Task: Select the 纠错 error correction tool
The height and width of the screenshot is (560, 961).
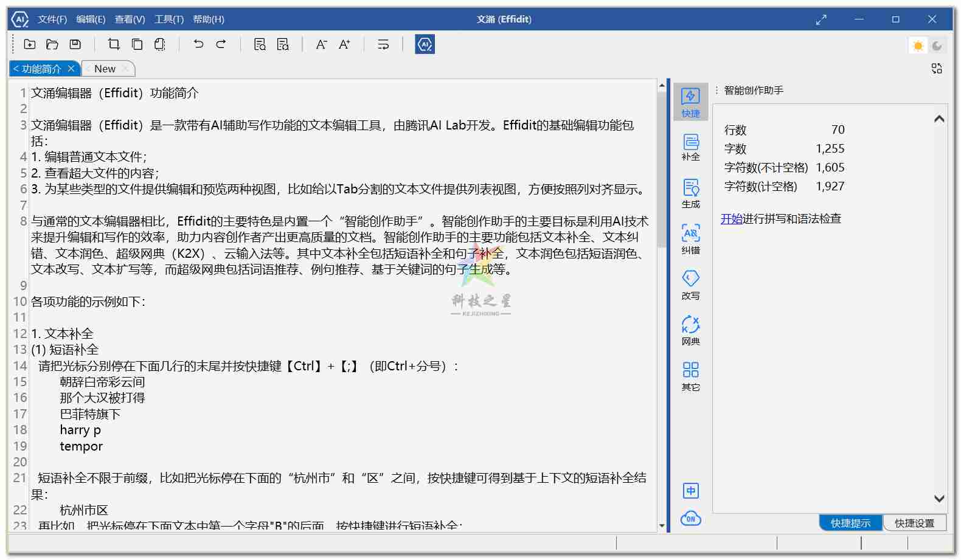Action: pos(690,239)
